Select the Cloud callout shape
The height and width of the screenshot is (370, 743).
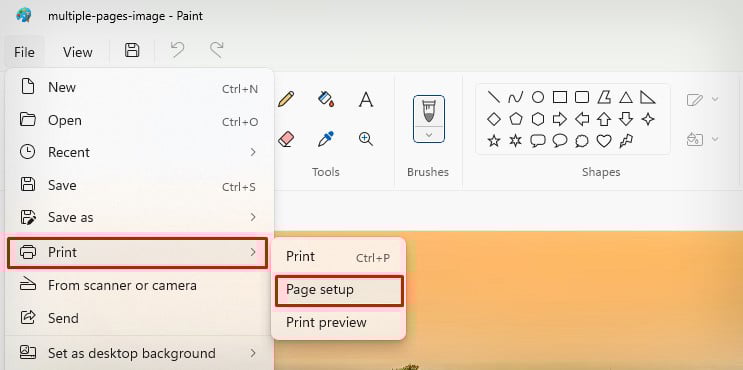click(x=582, y=141)
